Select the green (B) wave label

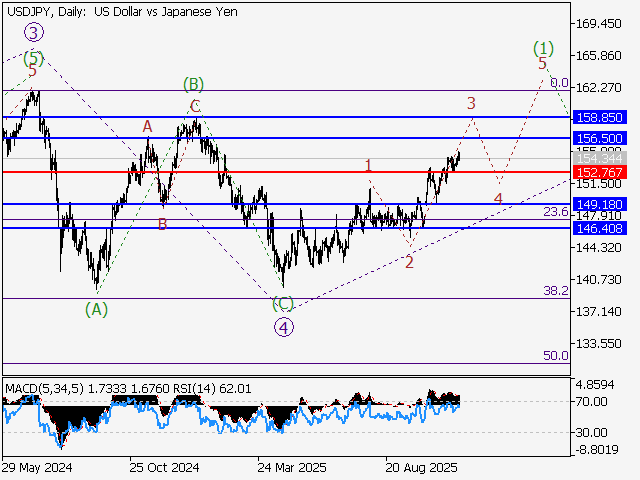193,84
